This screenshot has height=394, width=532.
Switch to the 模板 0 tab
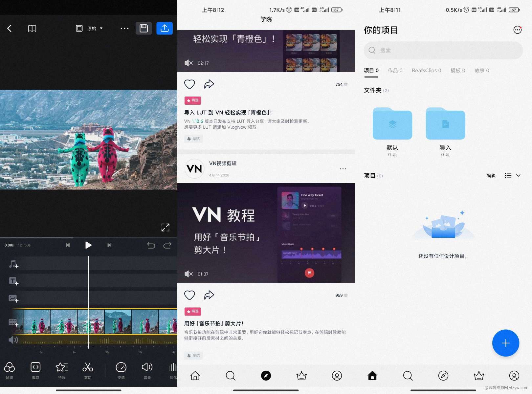[x=458, y=71]
